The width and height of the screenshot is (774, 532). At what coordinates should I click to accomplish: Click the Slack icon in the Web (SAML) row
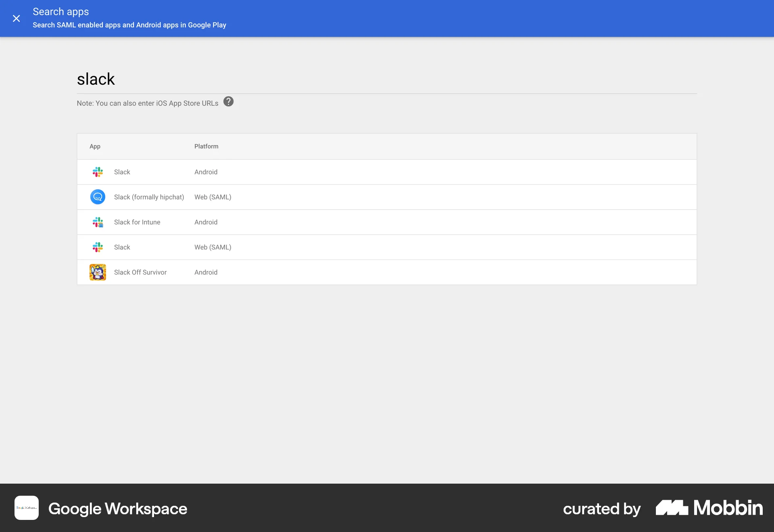98,247
